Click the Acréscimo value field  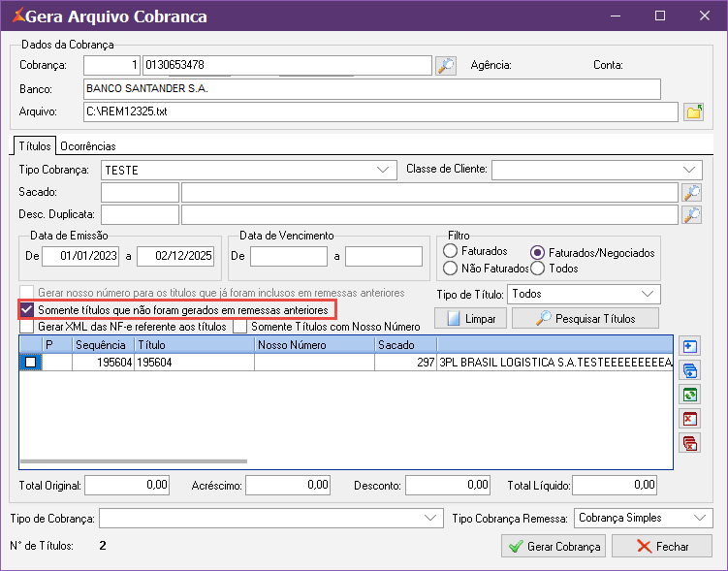click(288, 486)
